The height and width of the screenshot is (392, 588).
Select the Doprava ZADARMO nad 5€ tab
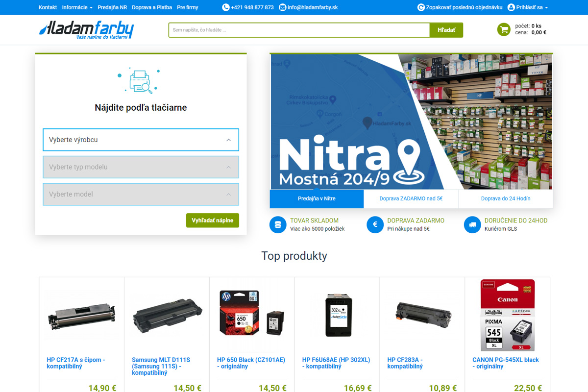[411, 198]
